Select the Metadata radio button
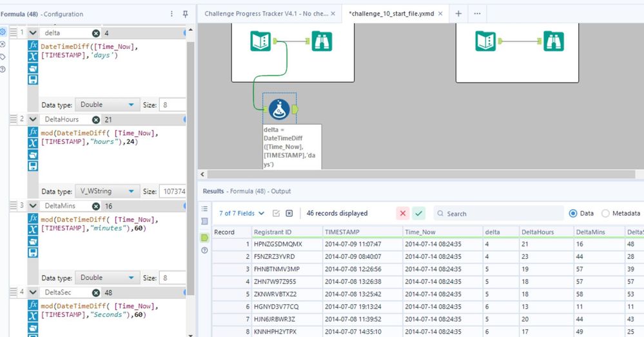Image resolution: width=644 pixels, height=337 pixels. 605,213
